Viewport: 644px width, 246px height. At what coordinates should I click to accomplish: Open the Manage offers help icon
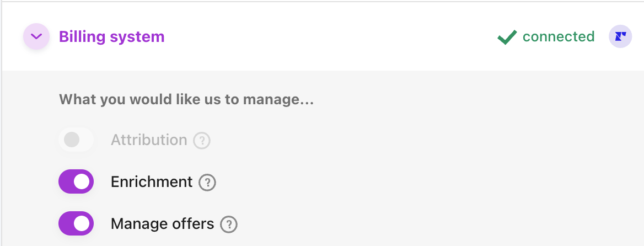pos(229,224)
